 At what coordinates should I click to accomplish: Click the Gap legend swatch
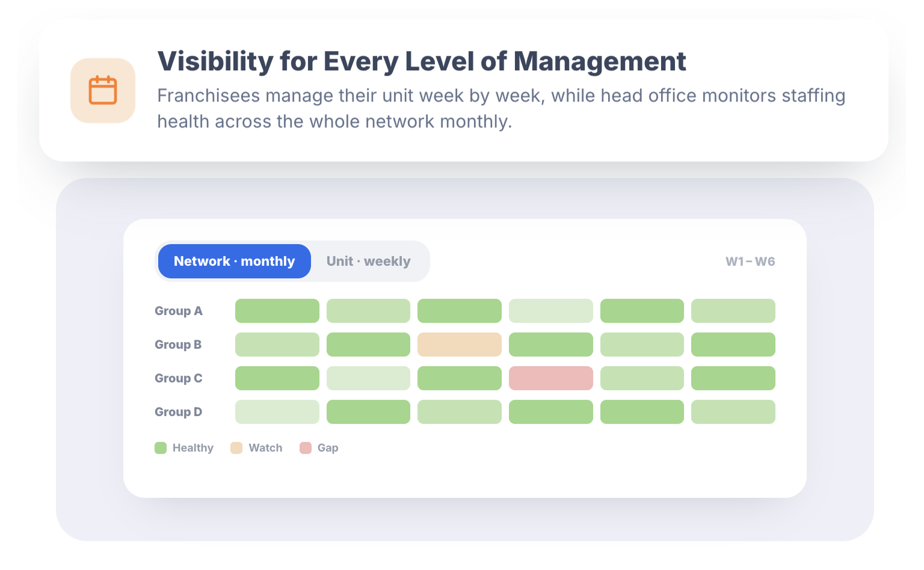(306, 448)
